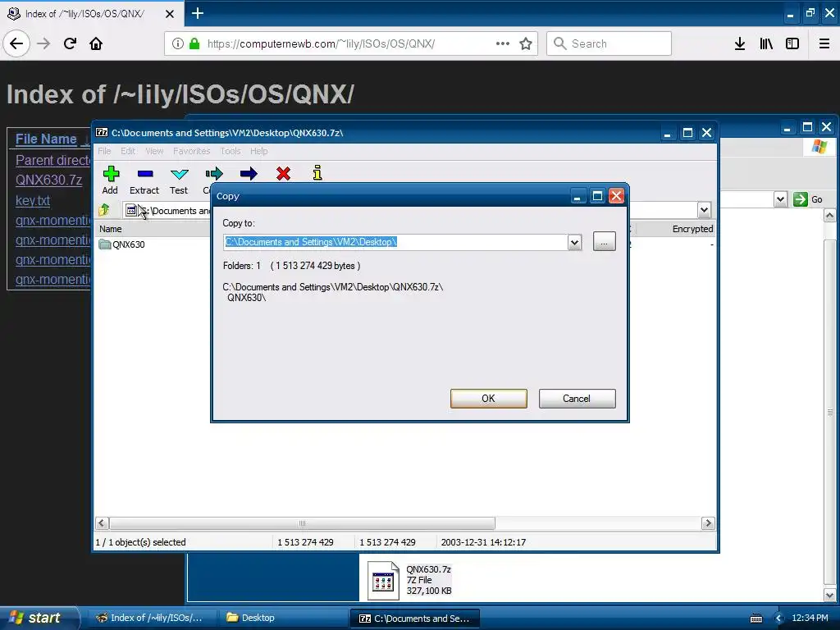Open Explorer address dropdown in Desktop window
Viewport: 840px width, 630px height.
781,199
